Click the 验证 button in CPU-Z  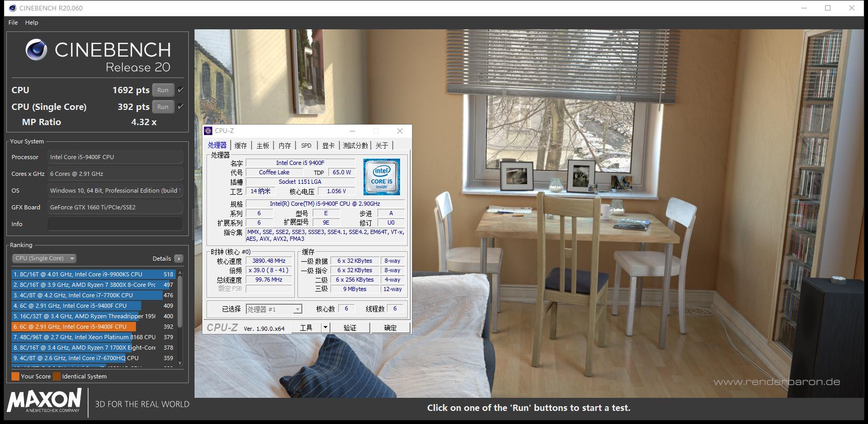tap(350, 328)
